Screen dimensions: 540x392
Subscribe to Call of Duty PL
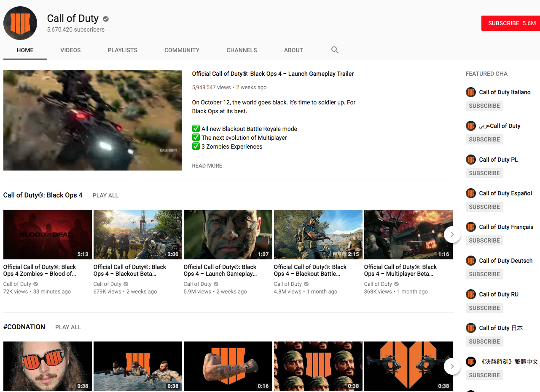point(484,173)
